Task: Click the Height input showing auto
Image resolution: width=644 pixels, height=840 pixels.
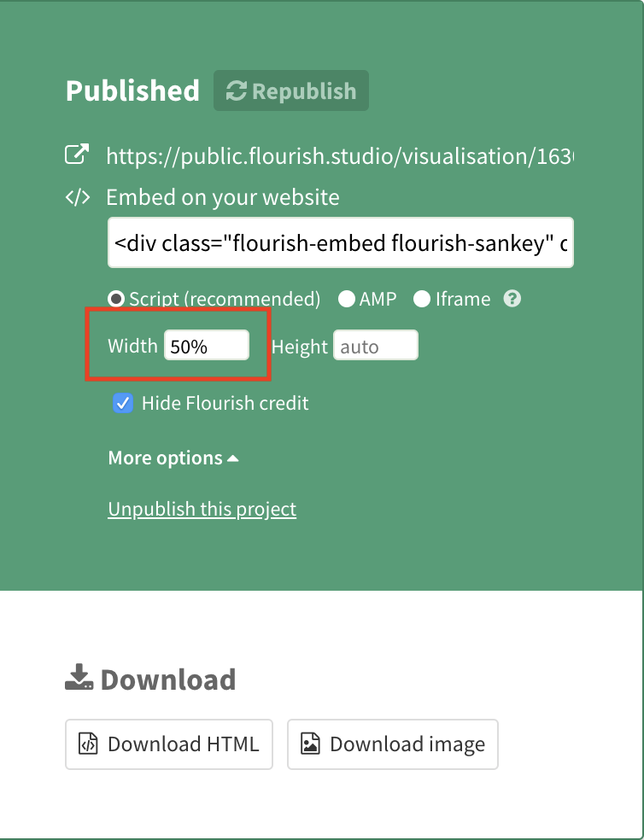Action: 375,345
